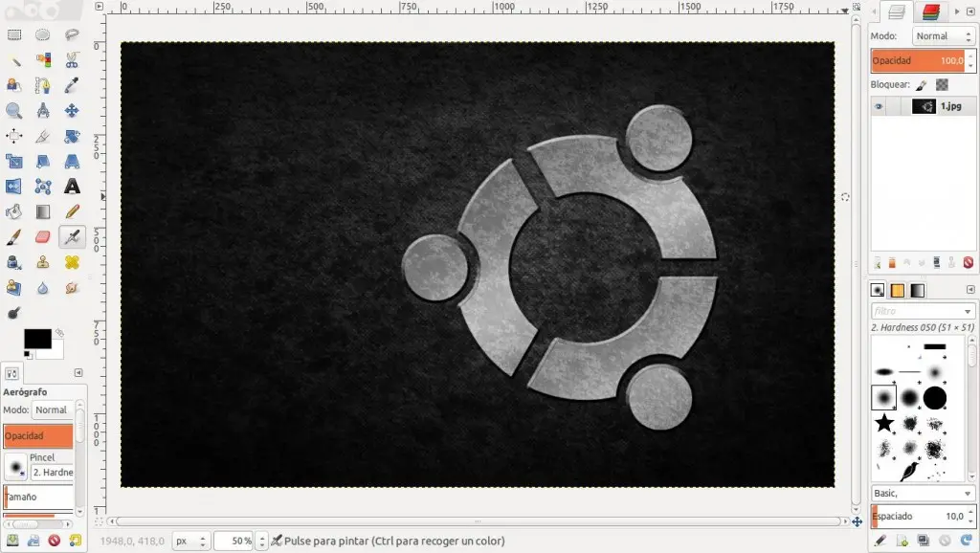Viewport: 980px width, 553px height.
Task: Toggle the lock pixels brush icon
Action: pos(922,84)
